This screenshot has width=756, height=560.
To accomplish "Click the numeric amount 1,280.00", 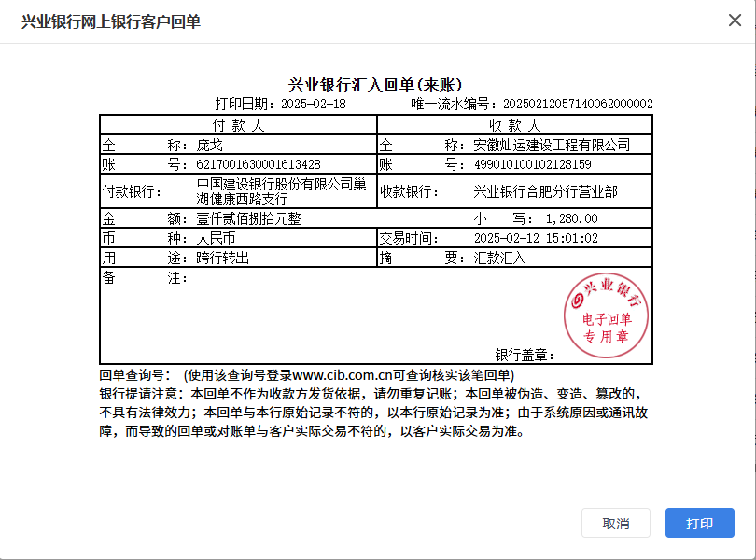I will tap(571, 218).
